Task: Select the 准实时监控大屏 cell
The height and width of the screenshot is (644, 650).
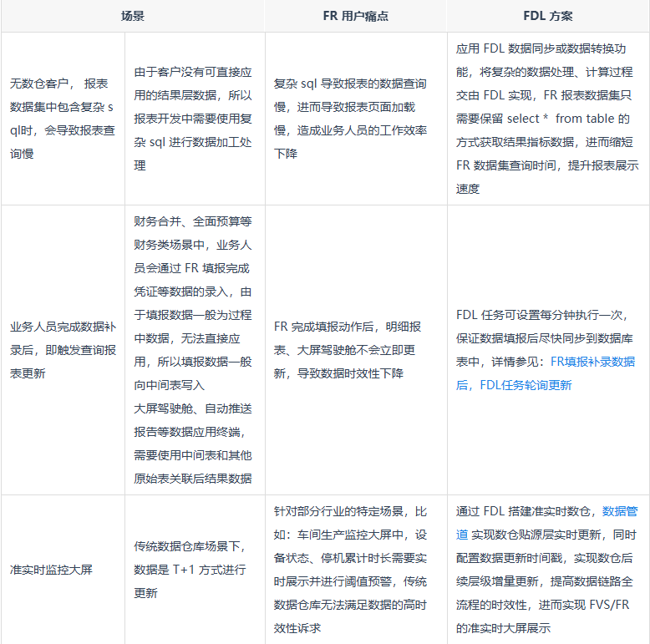Action: pyautogui.click(x=63, y=570)
